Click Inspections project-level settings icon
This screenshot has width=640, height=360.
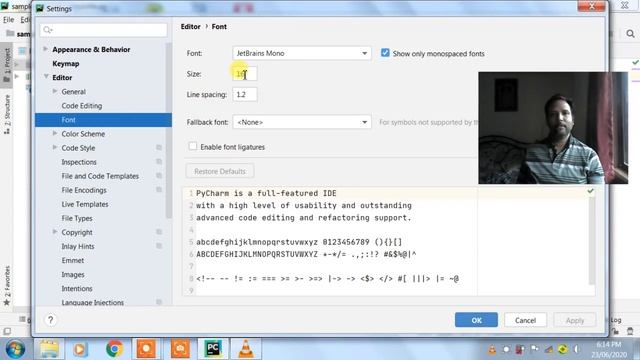coord(159,162)
